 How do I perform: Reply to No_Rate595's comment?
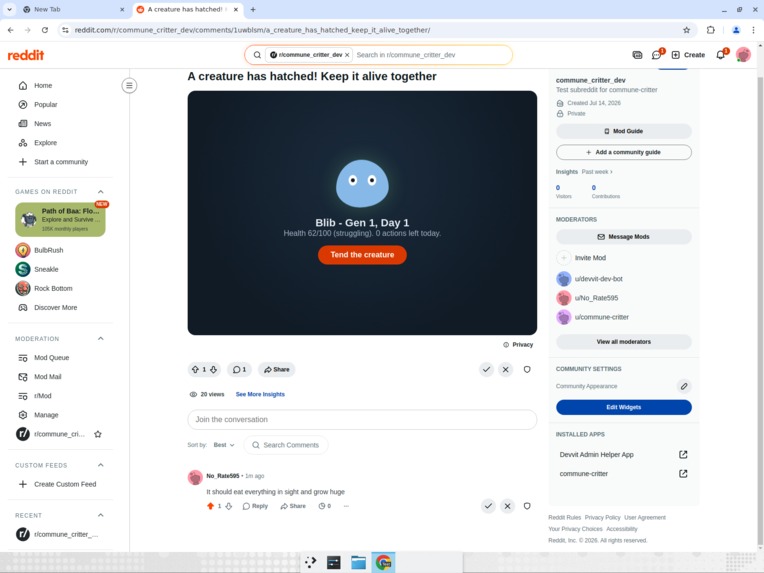click(255, 506)
